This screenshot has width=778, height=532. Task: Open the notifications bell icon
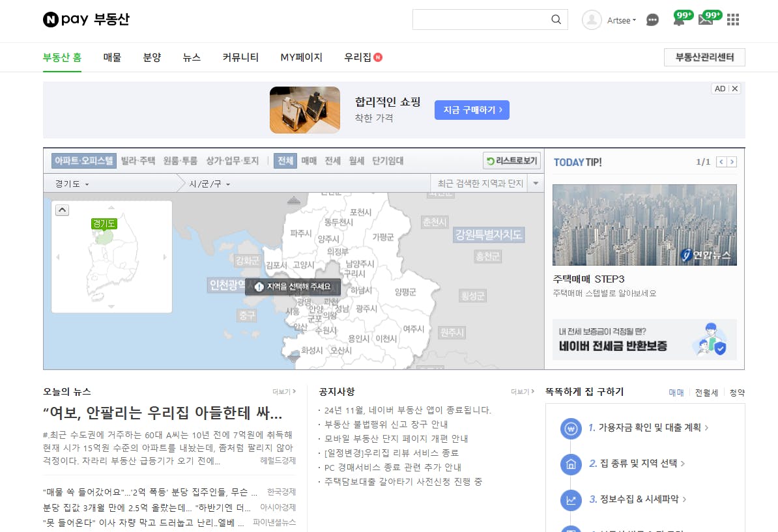pyautogui.click(x=679, y=20)
